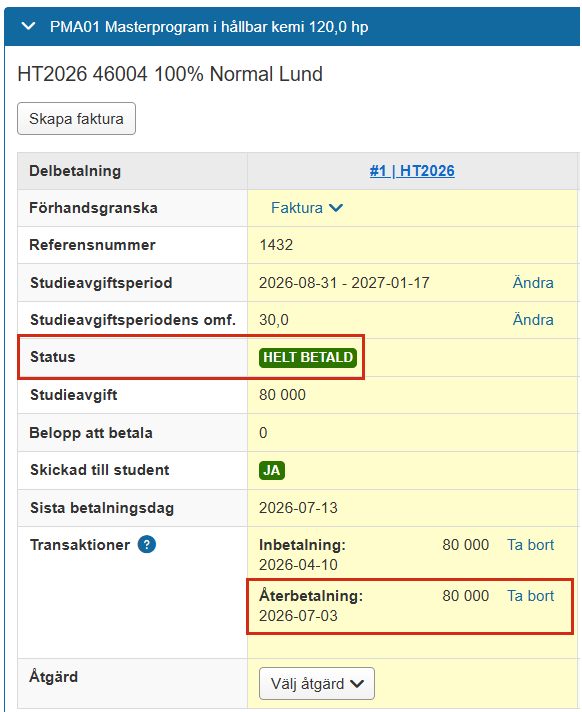Expand the Faktura preview dropdown
This screenshot has width=582, height=712.
click(x=307, y=208)
